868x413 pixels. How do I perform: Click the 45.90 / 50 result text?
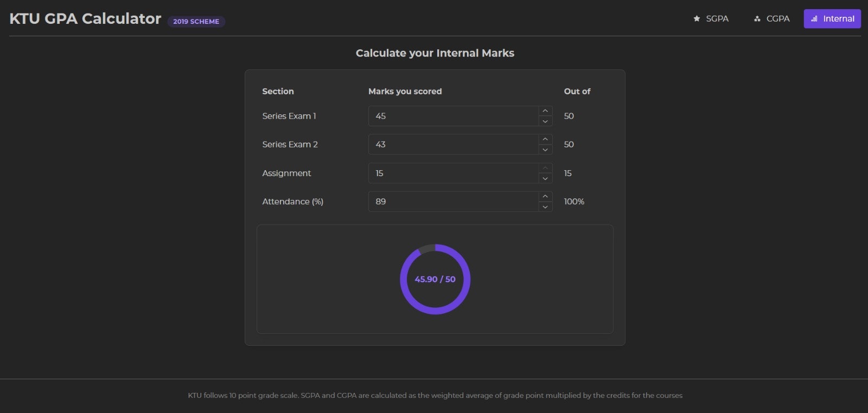435,279
